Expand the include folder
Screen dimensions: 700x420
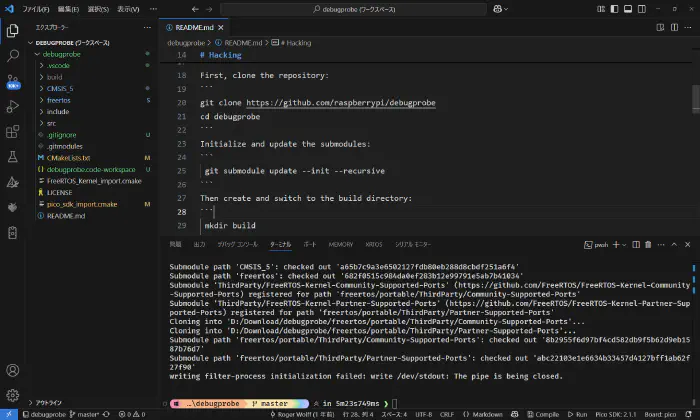tap(42, 112)
